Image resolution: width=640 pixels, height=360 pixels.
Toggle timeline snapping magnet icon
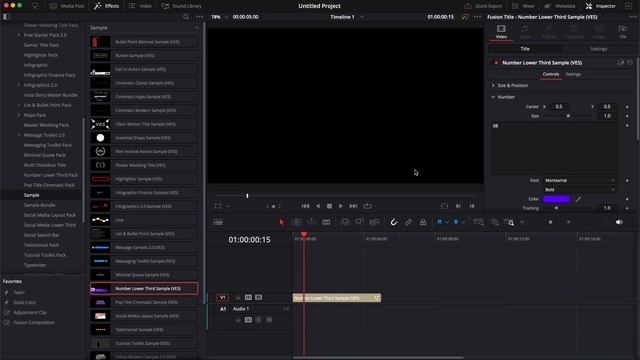tap(393, 222)
